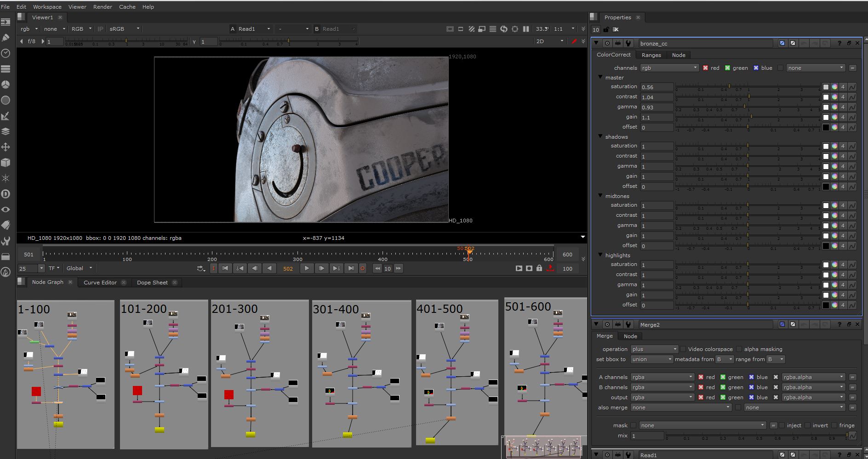This screenshot has width=868, height=459.
Task: Toggle viewer clipping warning icon
Action: (x=450, y=29)
